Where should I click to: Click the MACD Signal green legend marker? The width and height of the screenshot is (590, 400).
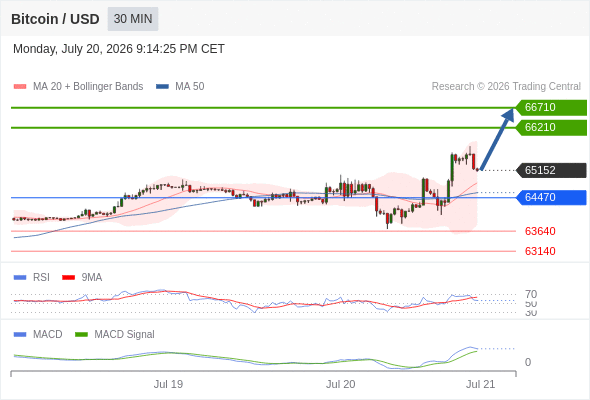point(81,335)
